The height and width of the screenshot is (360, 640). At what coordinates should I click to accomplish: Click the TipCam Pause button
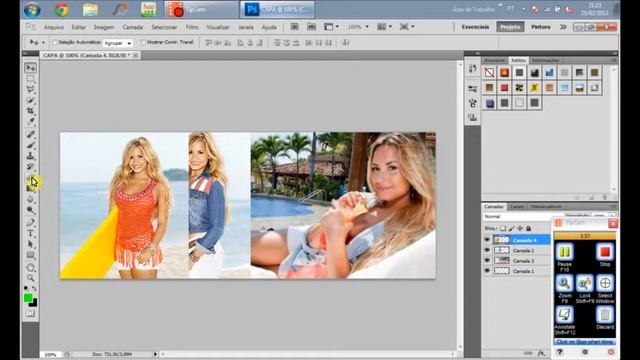tap(564, 252)
